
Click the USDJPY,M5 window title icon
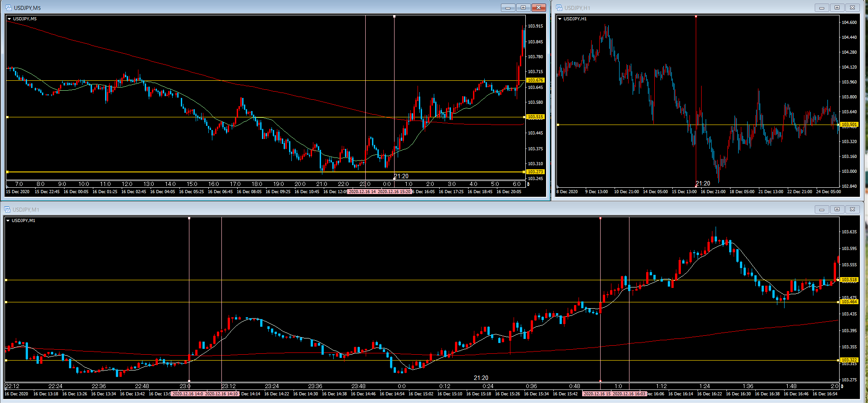8,8
